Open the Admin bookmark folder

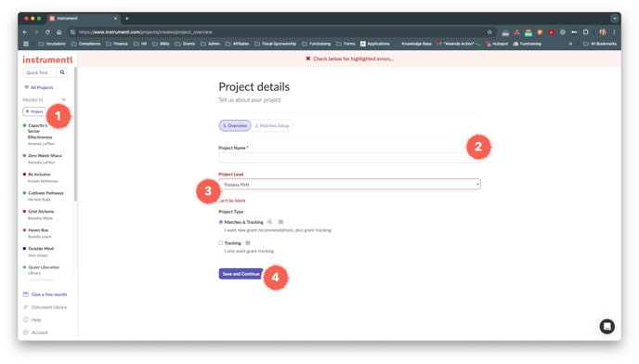coord(210,44)
